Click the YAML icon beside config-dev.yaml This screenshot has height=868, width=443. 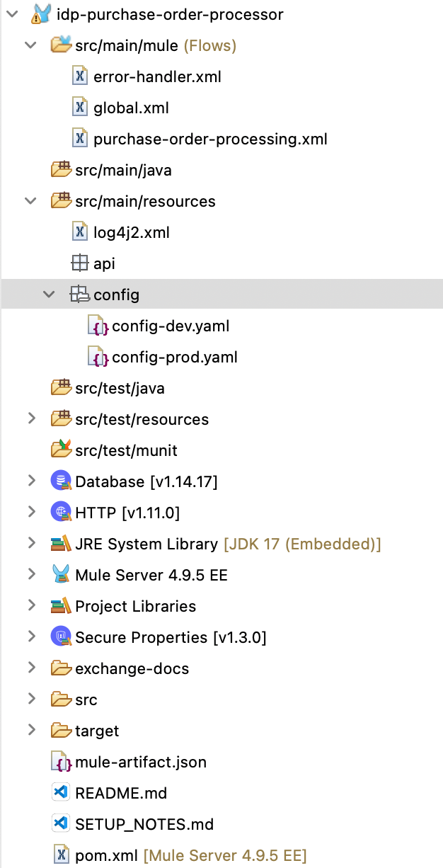click(98, 325)
